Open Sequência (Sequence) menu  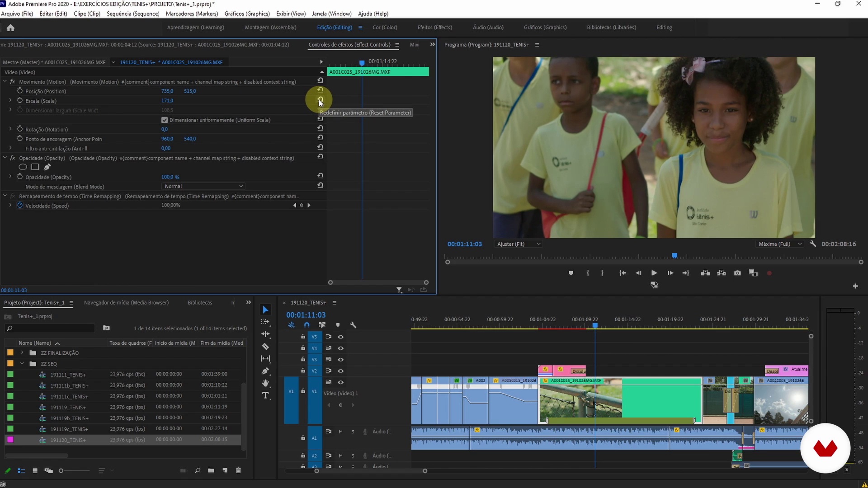tap(133, 14)
